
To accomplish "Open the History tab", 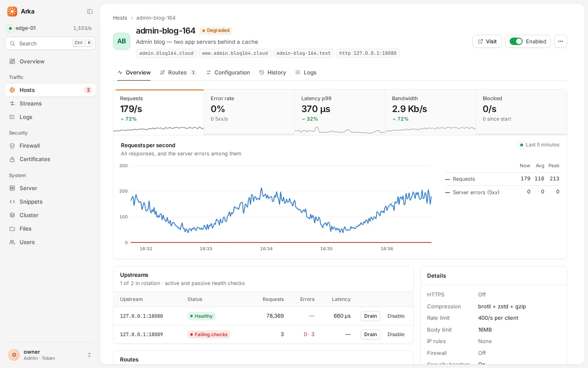I will coord(272,72).
